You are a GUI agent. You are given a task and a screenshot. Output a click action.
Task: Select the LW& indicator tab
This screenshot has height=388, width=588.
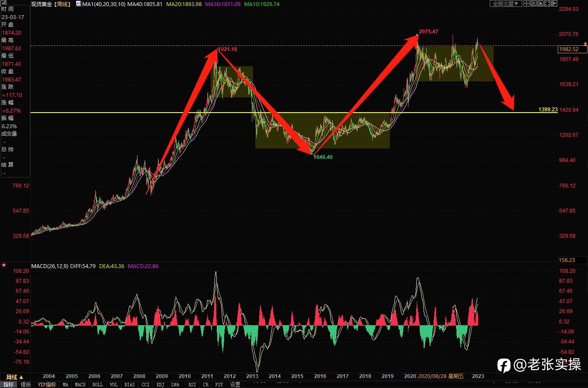tap(175, 385)
